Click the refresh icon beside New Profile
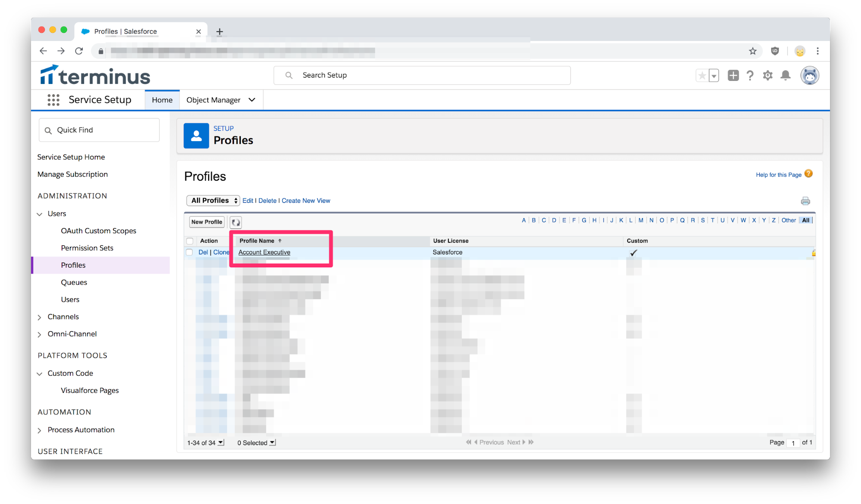The image size is (861, 504). pyautogui.click(x=236, y=222)
